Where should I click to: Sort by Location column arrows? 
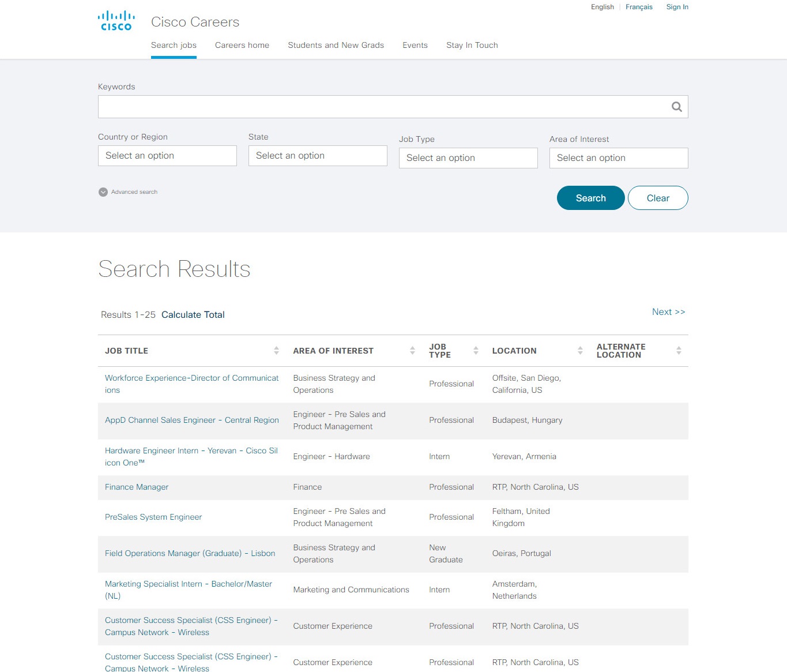coord(580,351)
